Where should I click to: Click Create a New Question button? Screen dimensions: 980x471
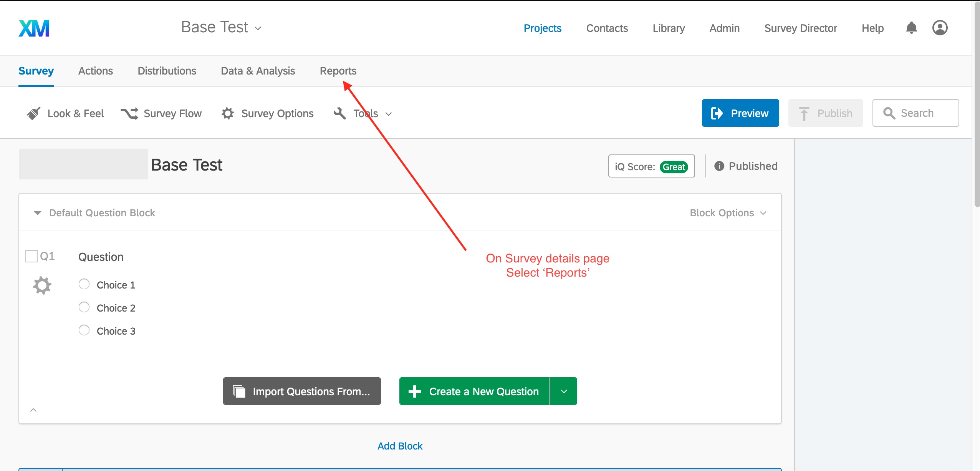(475, 391)
